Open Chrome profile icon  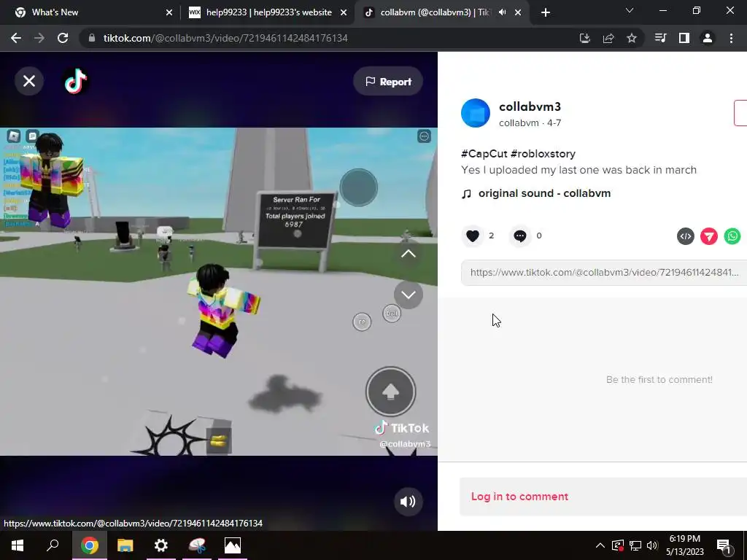coord(708,38)
